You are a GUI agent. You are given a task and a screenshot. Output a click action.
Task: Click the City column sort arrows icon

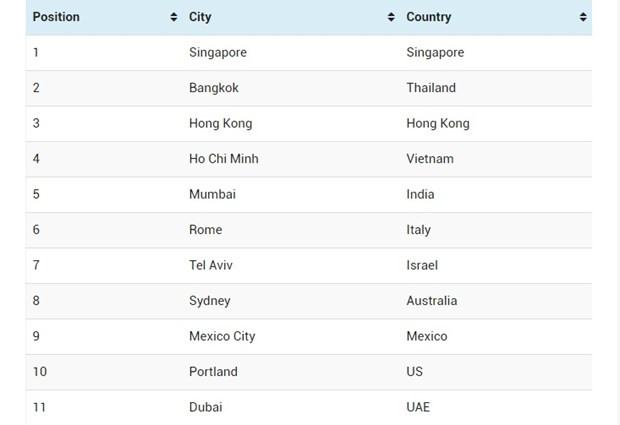pyautogui.click(x=391, y=18)
